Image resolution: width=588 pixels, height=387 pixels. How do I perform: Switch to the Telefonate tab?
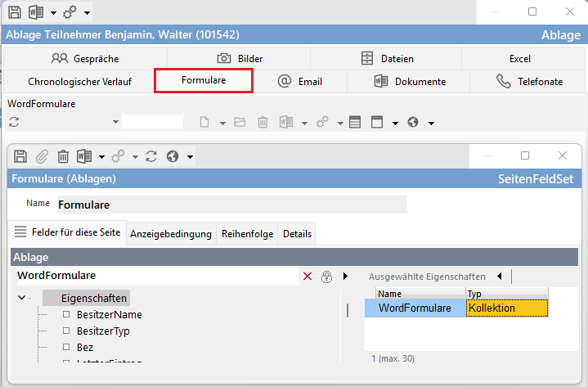click(x=529, y=81)
